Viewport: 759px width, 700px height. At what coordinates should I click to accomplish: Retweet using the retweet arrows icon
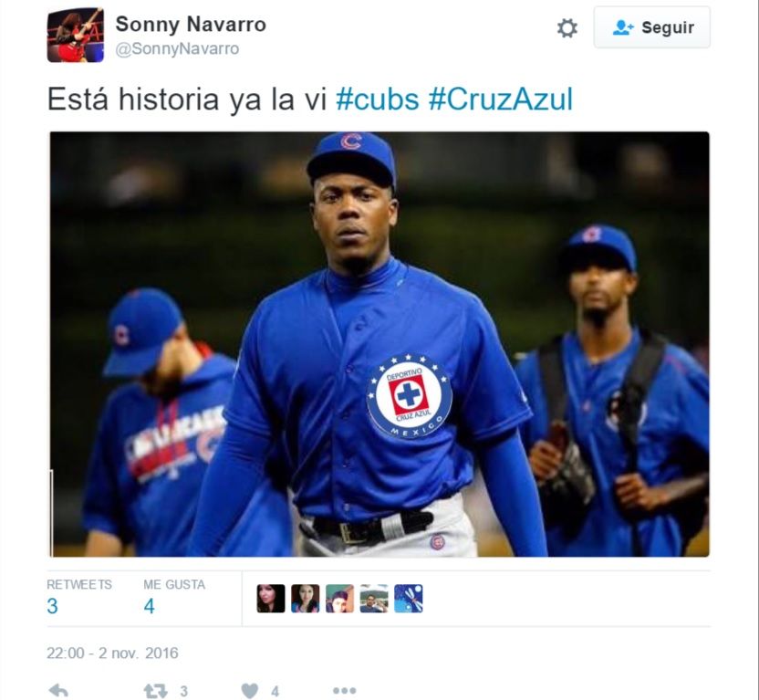click(155, 691)
